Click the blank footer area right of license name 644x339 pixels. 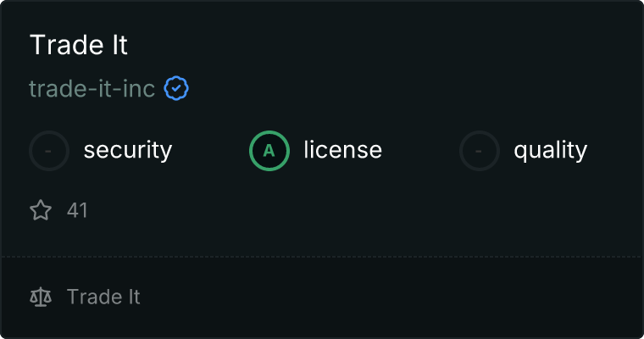coord(381,297)
